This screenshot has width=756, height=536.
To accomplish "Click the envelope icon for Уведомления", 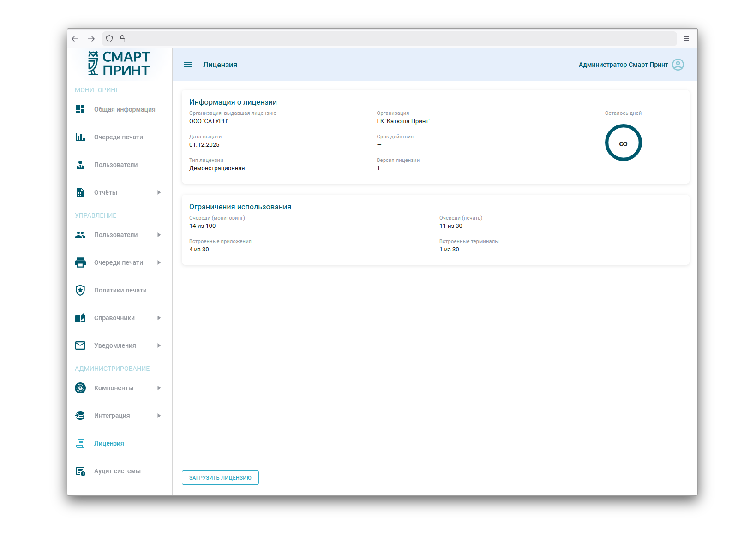I will tap(80, 345).
